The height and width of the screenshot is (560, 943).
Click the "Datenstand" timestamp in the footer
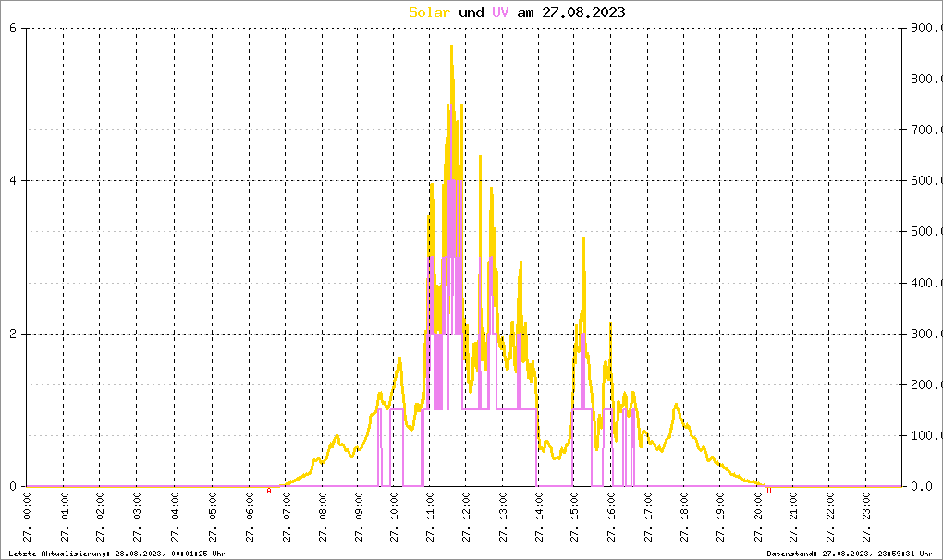point(850,554)
